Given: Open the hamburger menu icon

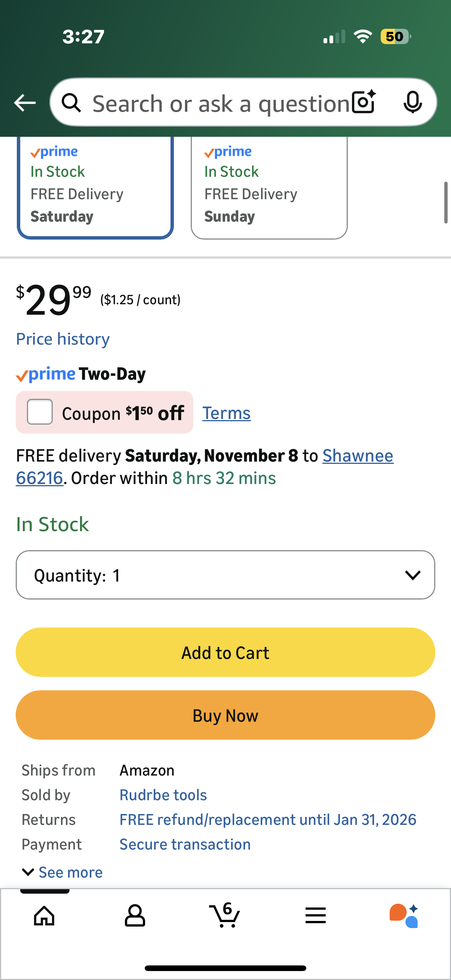Looking at the screenshot, I should coord(315,915).
